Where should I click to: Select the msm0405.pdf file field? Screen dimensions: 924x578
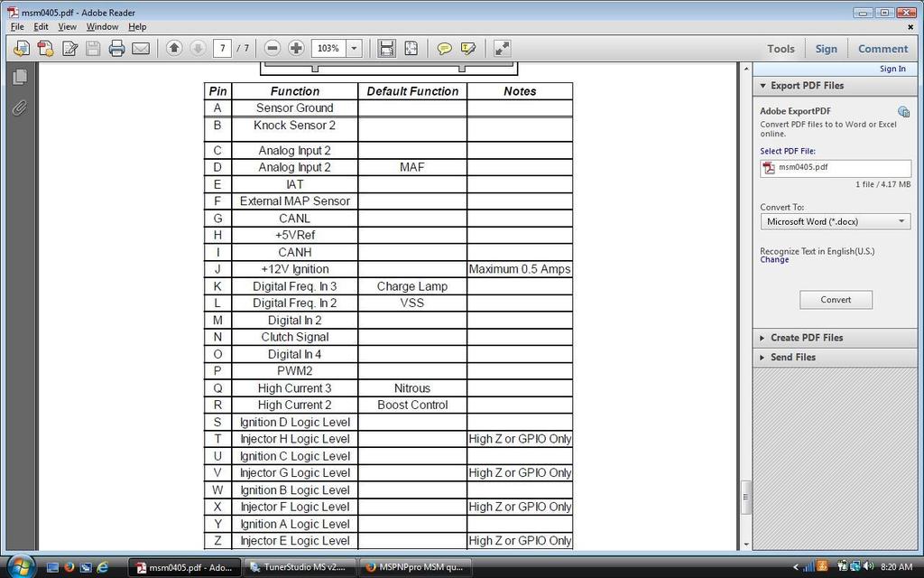click(x=835, y=167)
